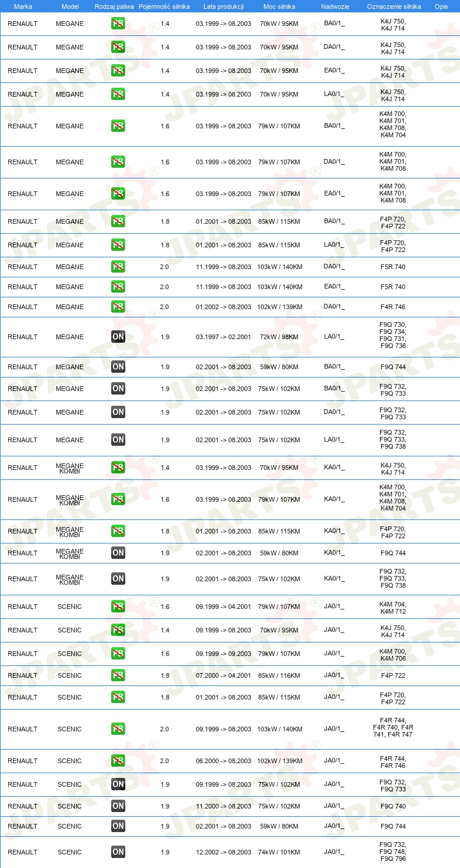The width and height of the screenshot is (460, 868).
Task: Click the '09.1999 -> 04.2001' production years cell
Action: (x=224, y=607)
